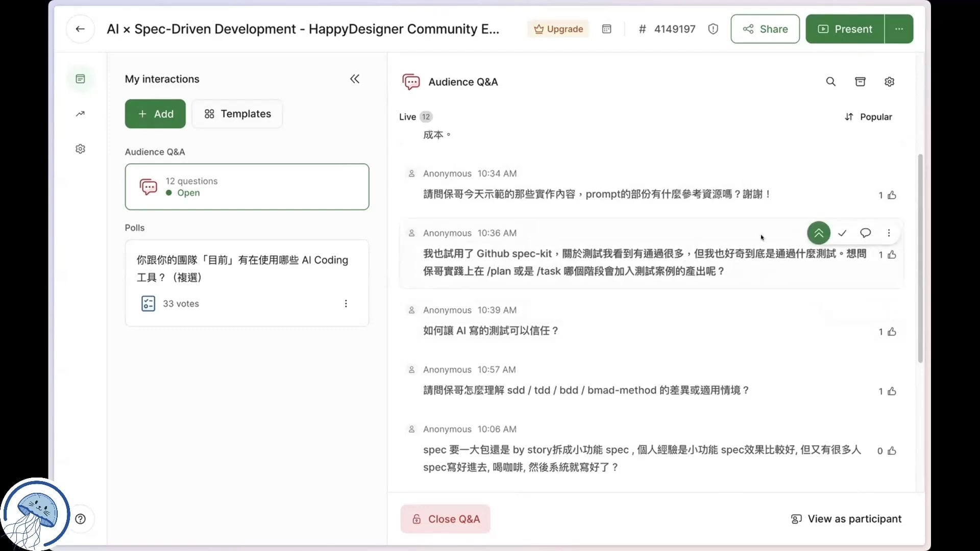Open the Templates gallery
Screen dimensions: 980x551
tap(237, 114)
